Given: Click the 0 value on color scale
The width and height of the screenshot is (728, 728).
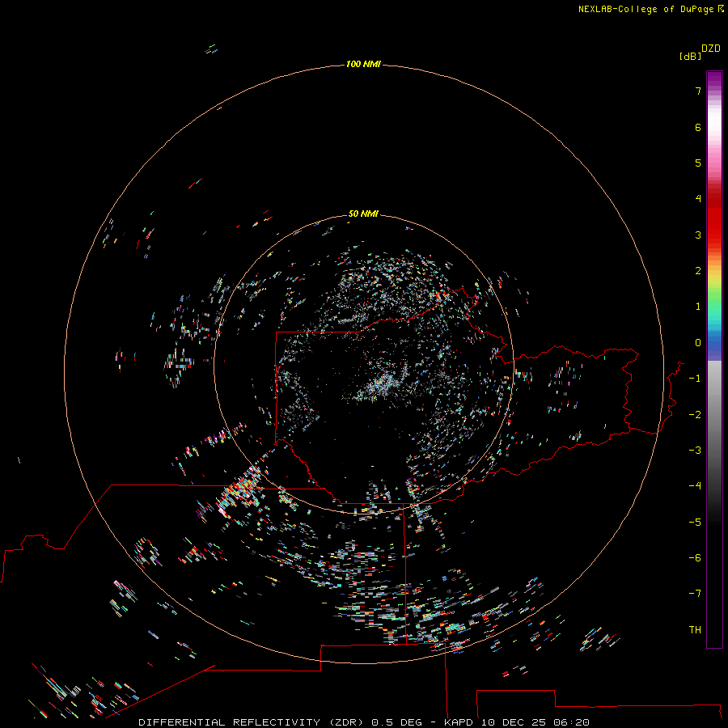Looking at the screenshot, I should (x=698, y=343).
